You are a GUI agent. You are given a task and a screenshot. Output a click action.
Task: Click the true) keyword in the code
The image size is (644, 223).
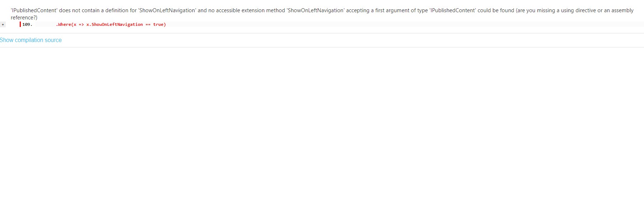coord(159,24)
